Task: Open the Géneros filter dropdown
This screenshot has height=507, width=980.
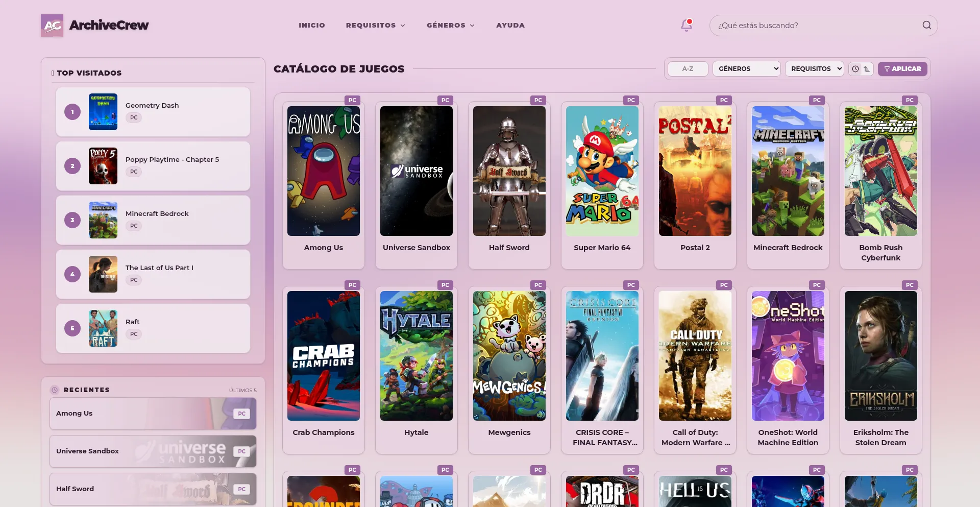Action: click(747, 69)
